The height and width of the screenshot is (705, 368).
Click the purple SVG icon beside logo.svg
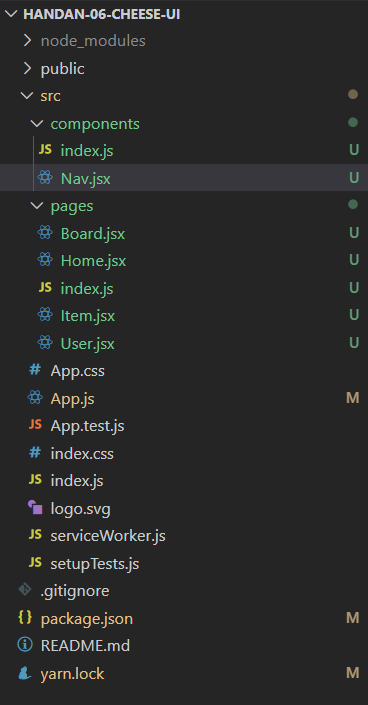35,508
